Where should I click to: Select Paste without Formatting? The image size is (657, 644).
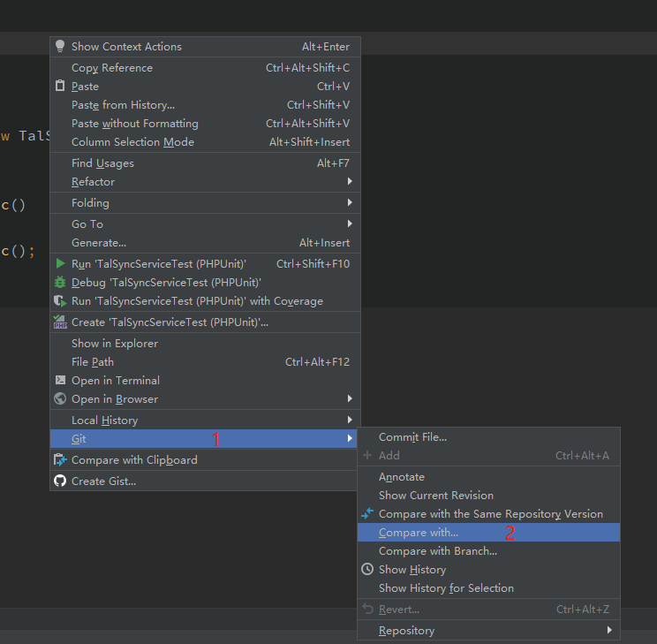(205, 124)
